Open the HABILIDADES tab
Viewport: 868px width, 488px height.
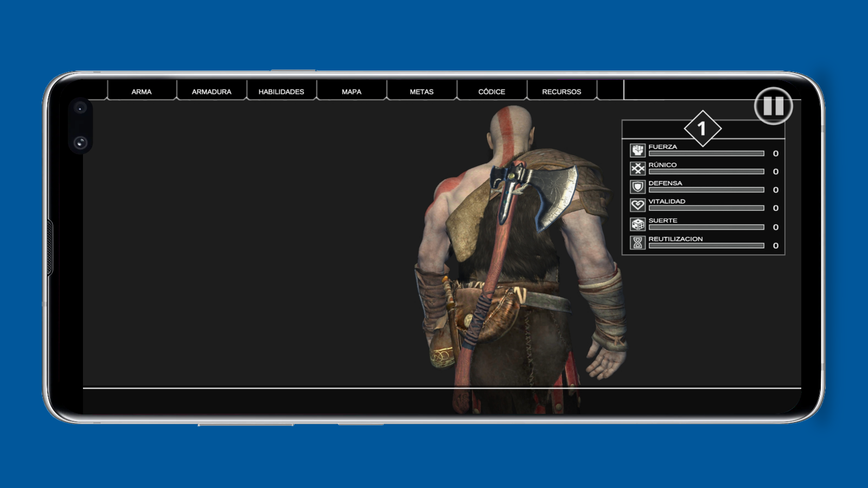click(281, 91)
